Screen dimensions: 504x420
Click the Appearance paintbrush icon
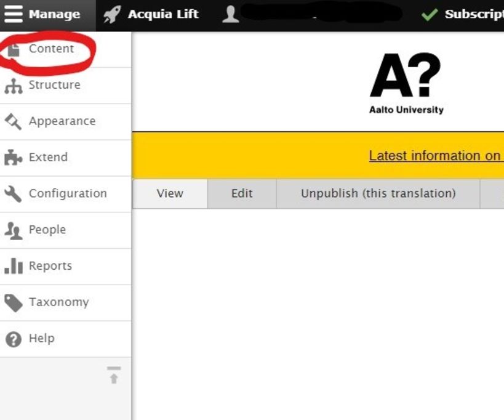pos(13,122)
